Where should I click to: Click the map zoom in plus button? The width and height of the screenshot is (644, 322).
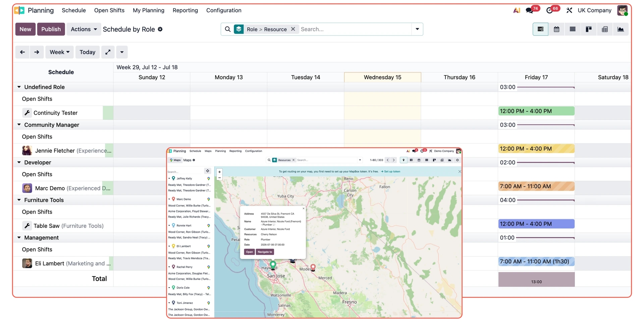pyautogui.click(x=219, y=172)
